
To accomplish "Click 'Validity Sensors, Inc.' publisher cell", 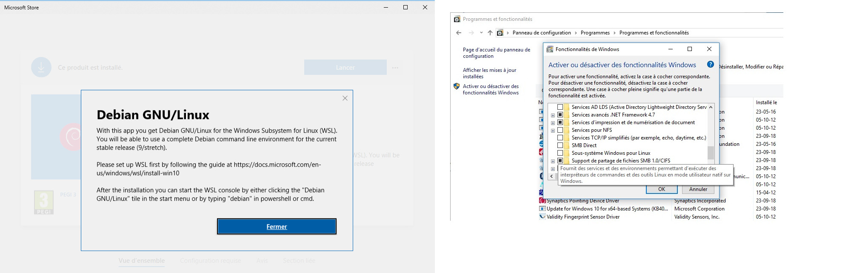I will point(697,217).
